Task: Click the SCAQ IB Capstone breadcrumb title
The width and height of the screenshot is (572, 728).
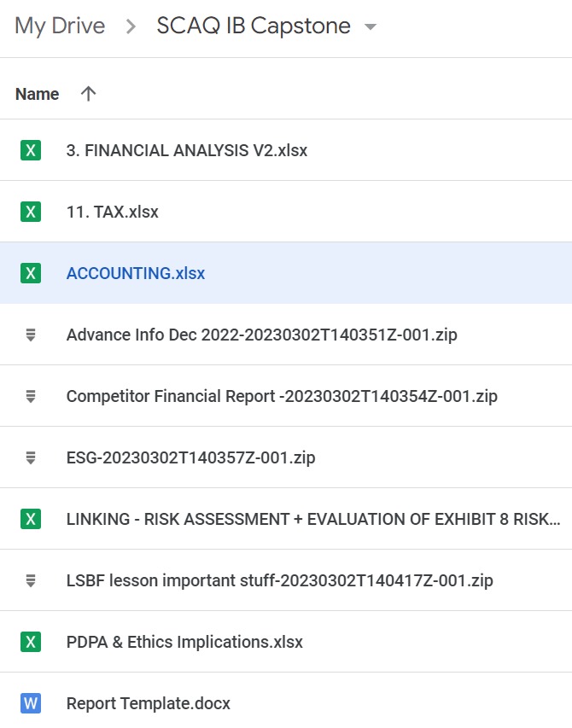Action: [x=254, y=26]
